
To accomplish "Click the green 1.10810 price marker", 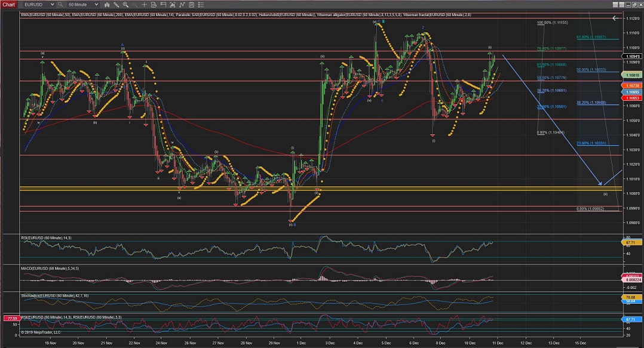I will (x=633, y=75).
